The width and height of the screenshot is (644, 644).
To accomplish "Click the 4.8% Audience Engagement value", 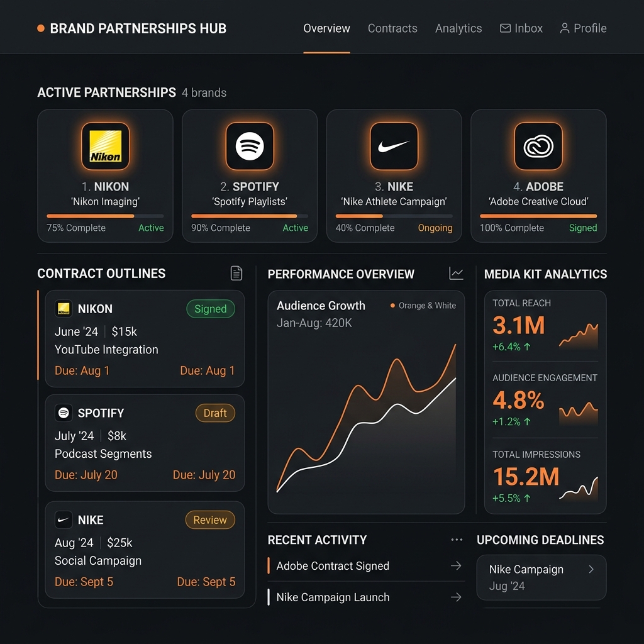I will (518, 399).
